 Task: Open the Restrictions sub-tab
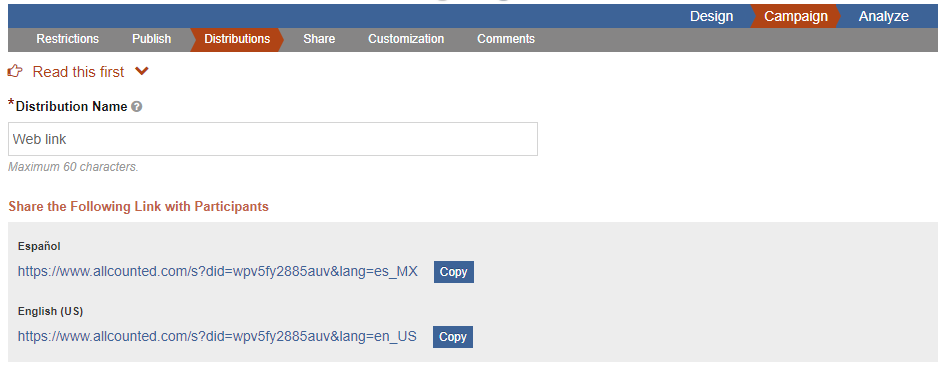(68, 39)
